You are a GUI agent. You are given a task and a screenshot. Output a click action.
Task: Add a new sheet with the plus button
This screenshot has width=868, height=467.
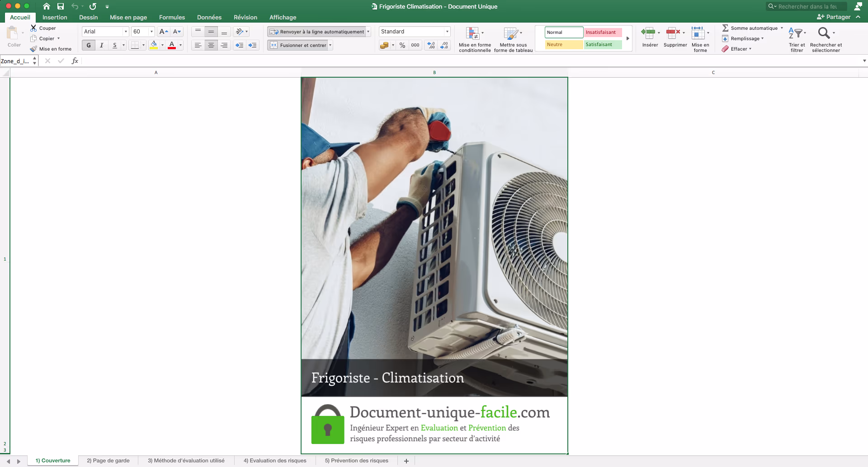406,461
